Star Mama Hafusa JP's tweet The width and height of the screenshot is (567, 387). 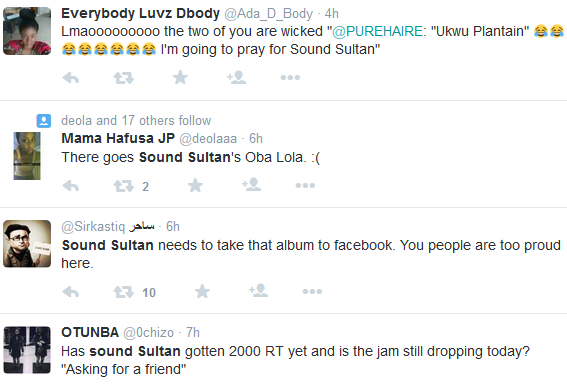195,185
